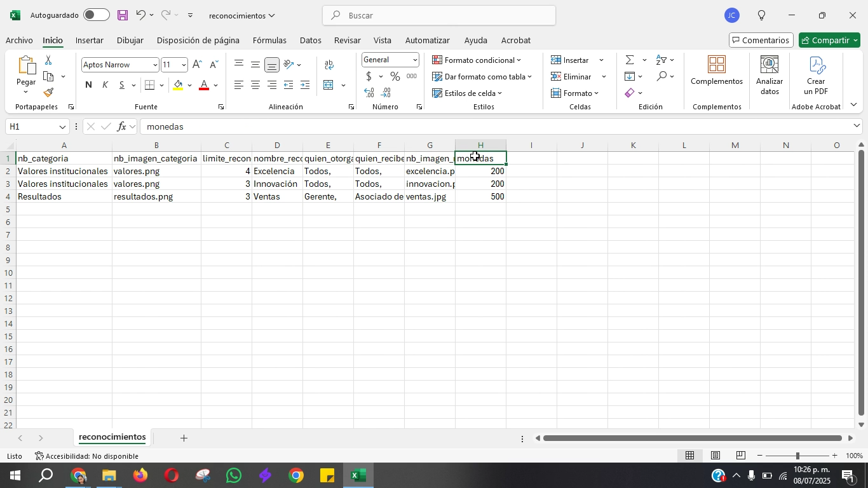Increase indent icon
Image resolution: width=868 pixels, height=488 pixels.
pos(305,85)
